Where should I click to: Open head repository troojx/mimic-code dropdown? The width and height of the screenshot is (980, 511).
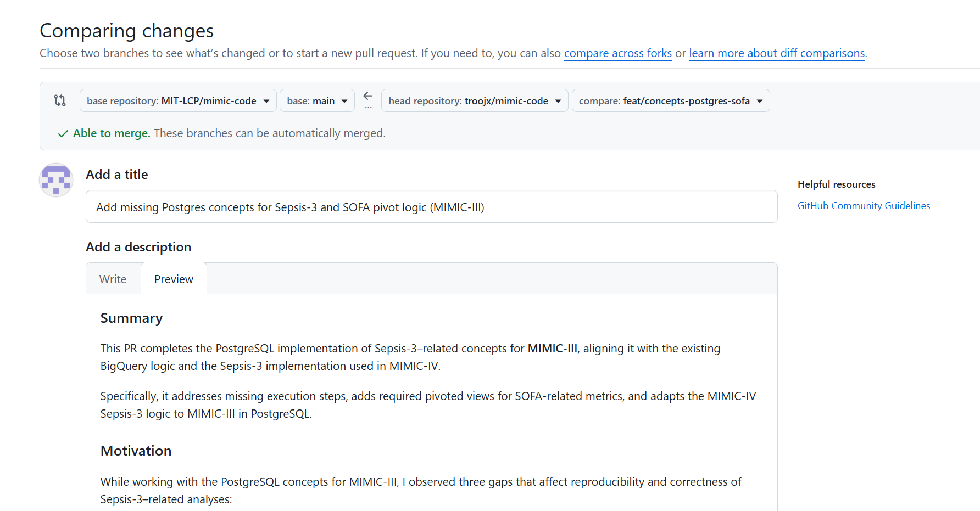(475, 101)
